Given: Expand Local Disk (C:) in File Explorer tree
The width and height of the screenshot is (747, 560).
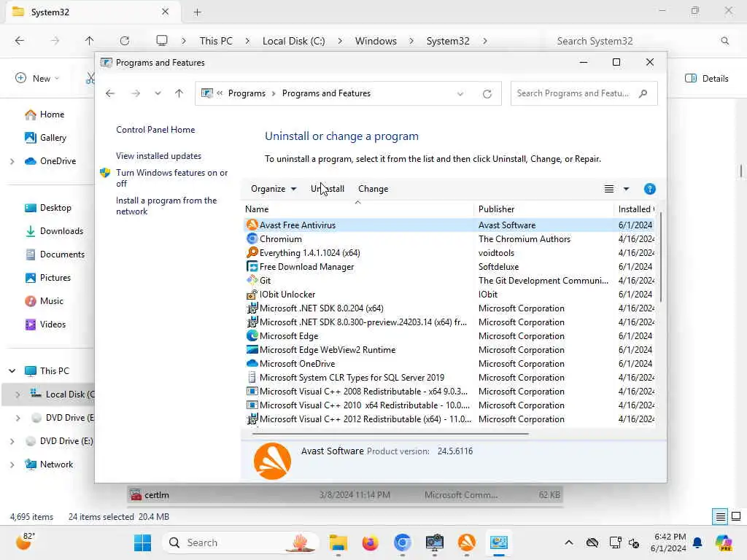Looking at the screenshot, I should click(x=18, y=394).
